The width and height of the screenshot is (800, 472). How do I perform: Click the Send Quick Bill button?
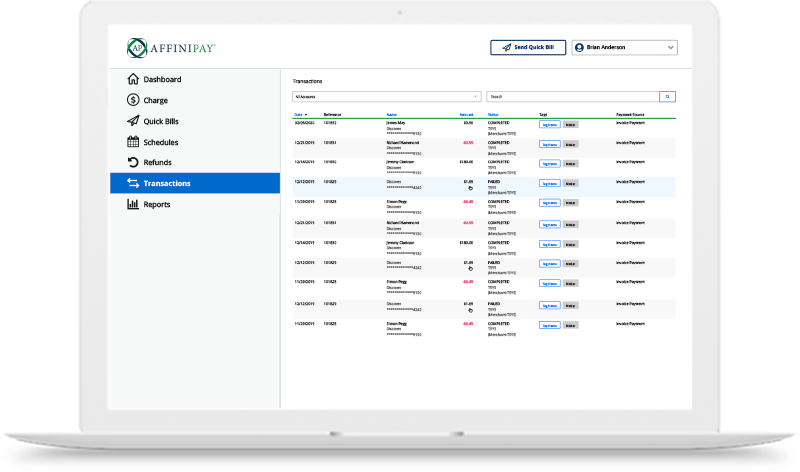pyautogui.click(x=528, y=47)
